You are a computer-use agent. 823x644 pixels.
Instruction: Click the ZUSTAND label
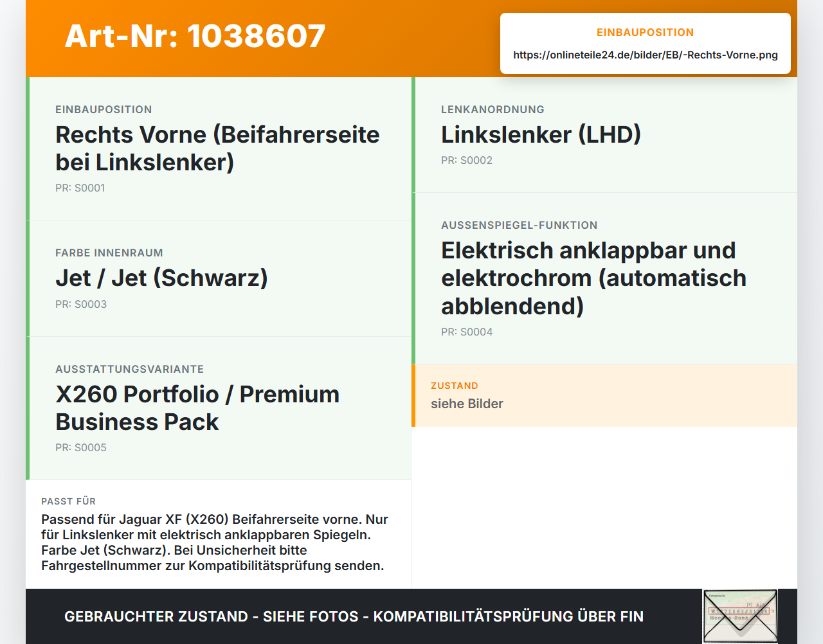point(455,386)
